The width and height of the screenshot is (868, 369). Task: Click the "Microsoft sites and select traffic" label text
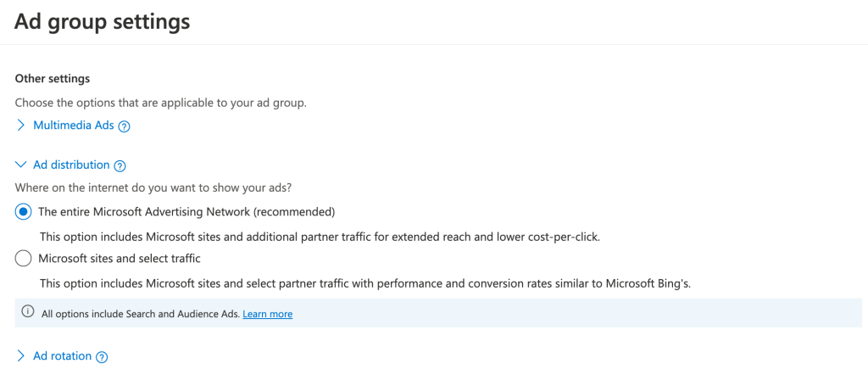pyautogui.click(x=120, y=258)
